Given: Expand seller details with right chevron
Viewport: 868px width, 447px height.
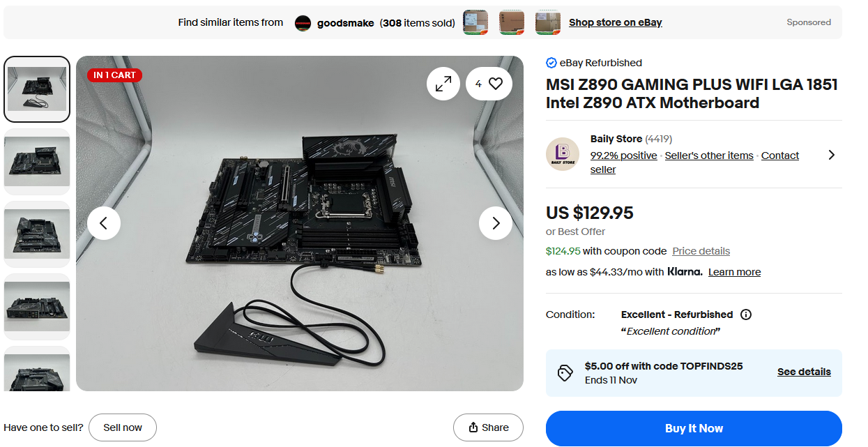Looking at the screenshot, I should click(831, 155).
